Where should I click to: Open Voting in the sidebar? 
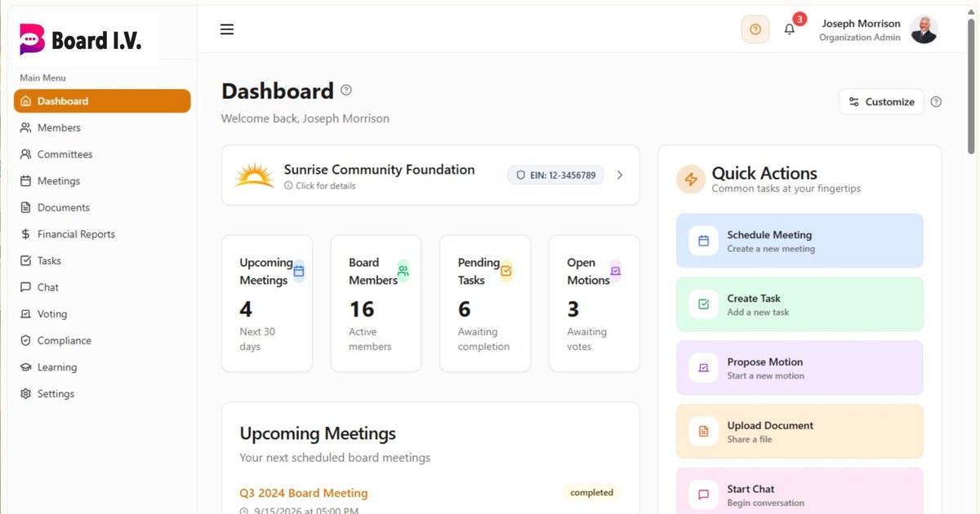pos(102,314)
